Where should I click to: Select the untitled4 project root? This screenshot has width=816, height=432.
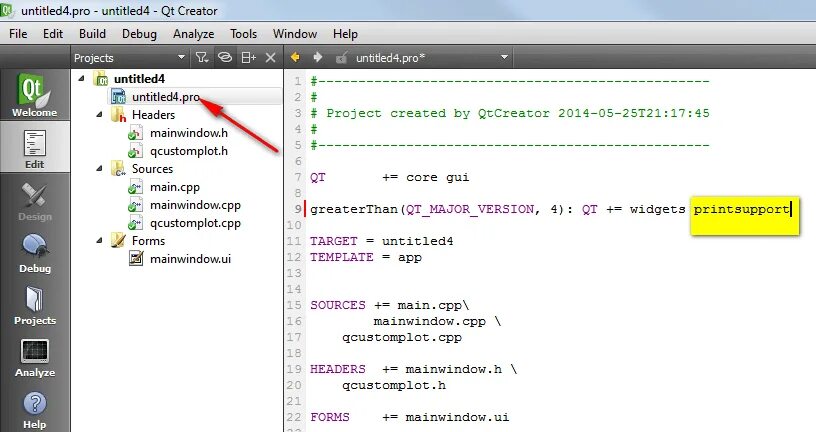pyautogui.click(x=139, y=79)
